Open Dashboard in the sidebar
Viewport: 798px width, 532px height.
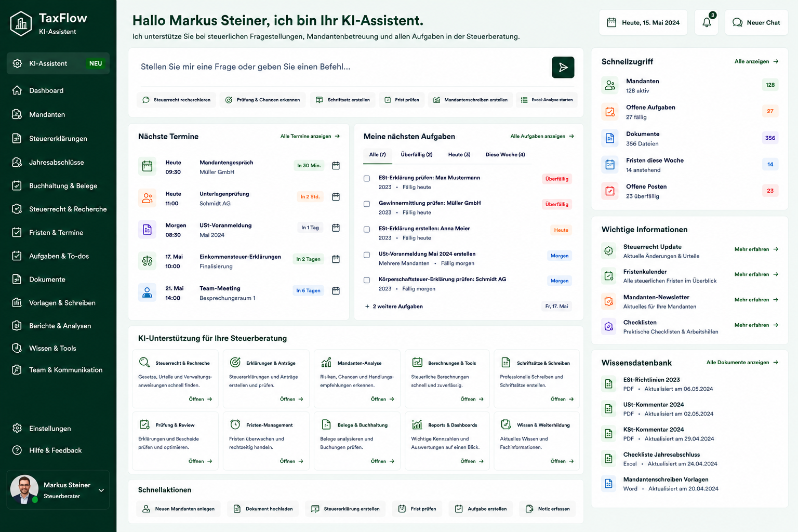[58, 90]
